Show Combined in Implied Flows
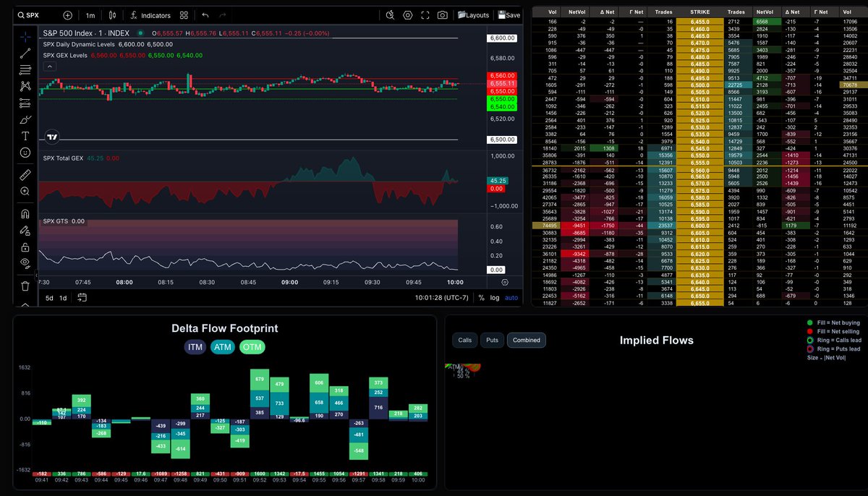Image resolution: width=868 pixels, height=496 pixels. click(x=527, y=340)
